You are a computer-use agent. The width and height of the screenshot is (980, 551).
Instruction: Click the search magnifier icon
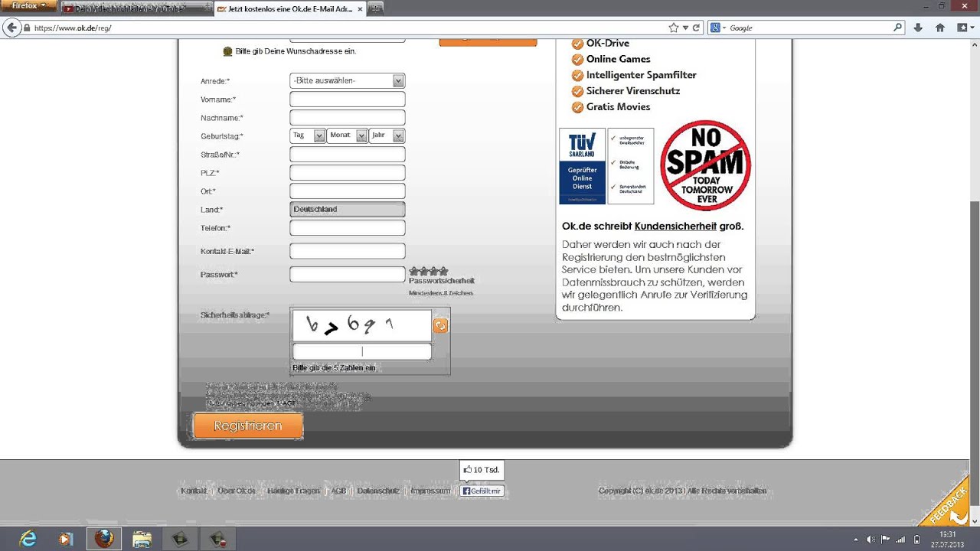(899, 28)
